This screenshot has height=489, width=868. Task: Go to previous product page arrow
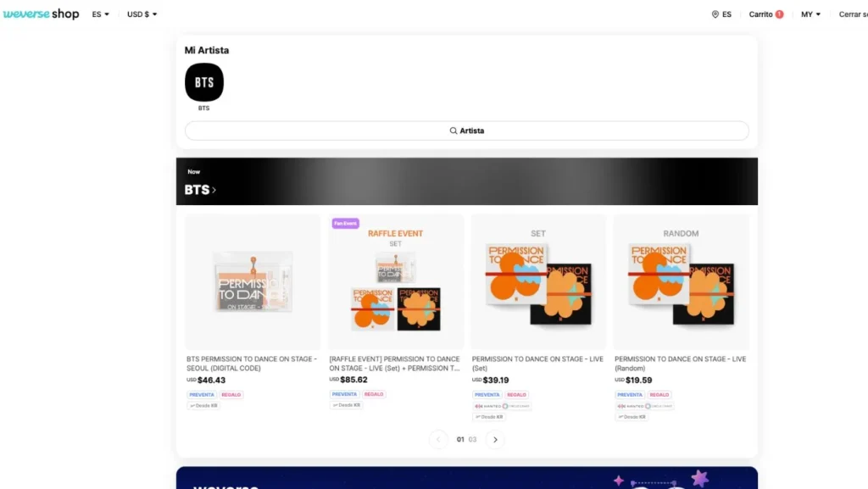pos(438,439)
